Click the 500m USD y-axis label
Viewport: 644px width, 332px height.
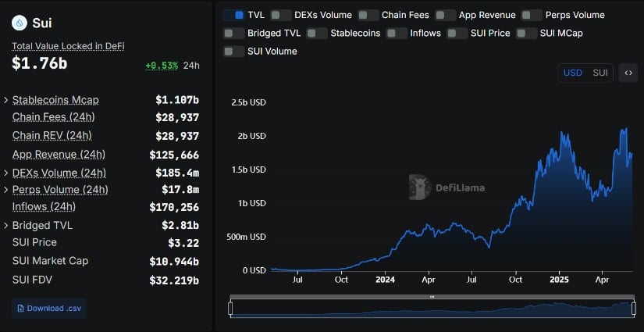(246, 237)
